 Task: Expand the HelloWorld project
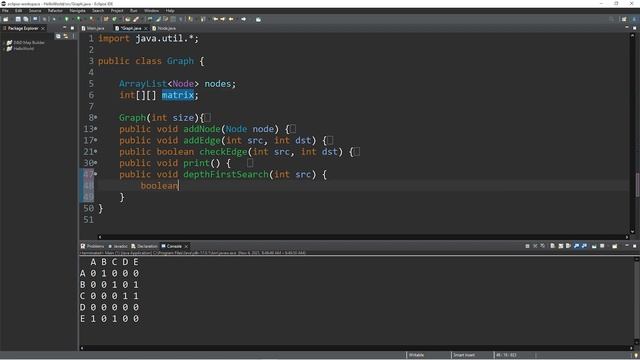pyautogui.click(x=4, y=49)
